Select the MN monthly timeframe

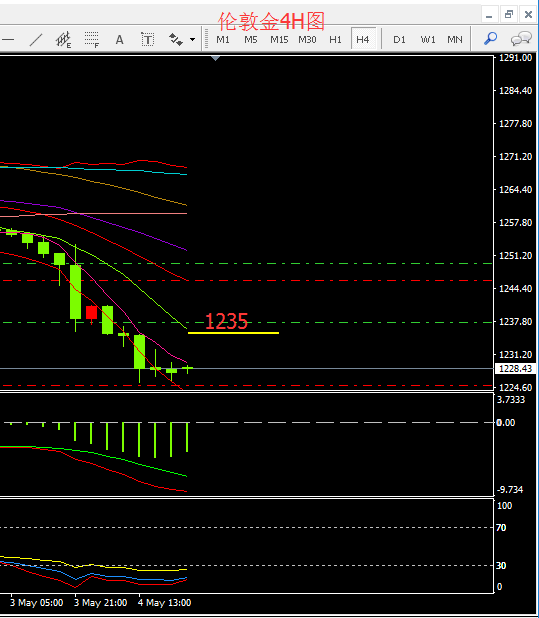tap(455, 39)
